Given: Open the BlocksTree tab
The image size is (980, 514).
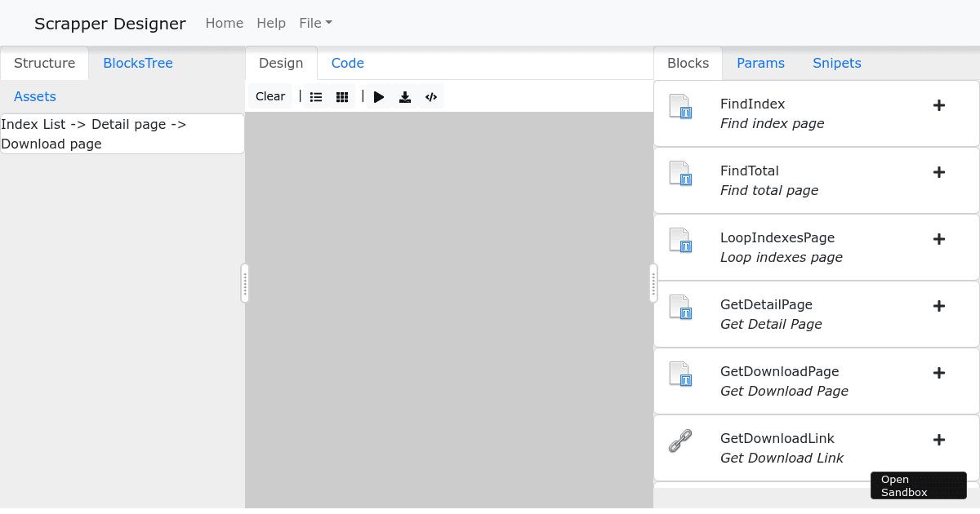Looking at the screenshot, I should (137, 63).
